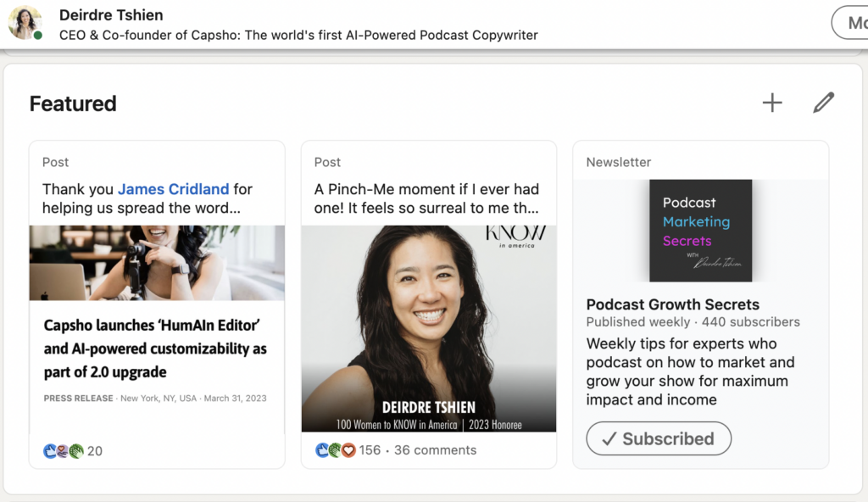Open the James Cridland profile link
The height and width of the screenshot is (502, 868).
pyautogui.click(x=173, y=189)
